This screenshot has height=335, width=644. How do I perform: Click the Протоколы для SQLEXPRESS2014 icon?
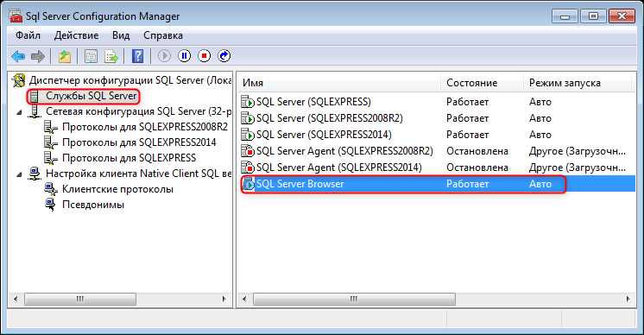point(51,142)
